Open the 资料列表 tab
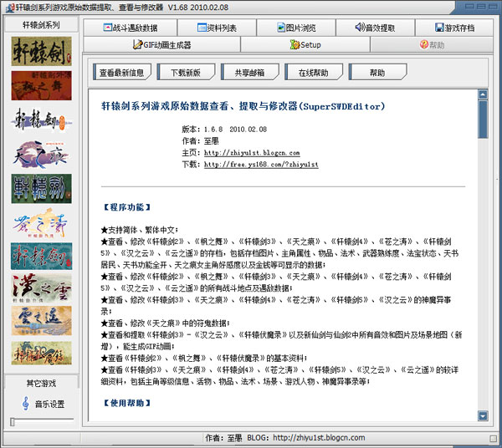 (x=216, y=28)
